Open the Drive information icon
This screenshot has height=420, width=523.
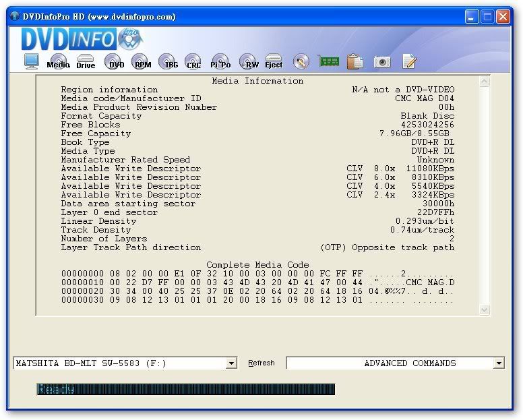coord(86,62)
